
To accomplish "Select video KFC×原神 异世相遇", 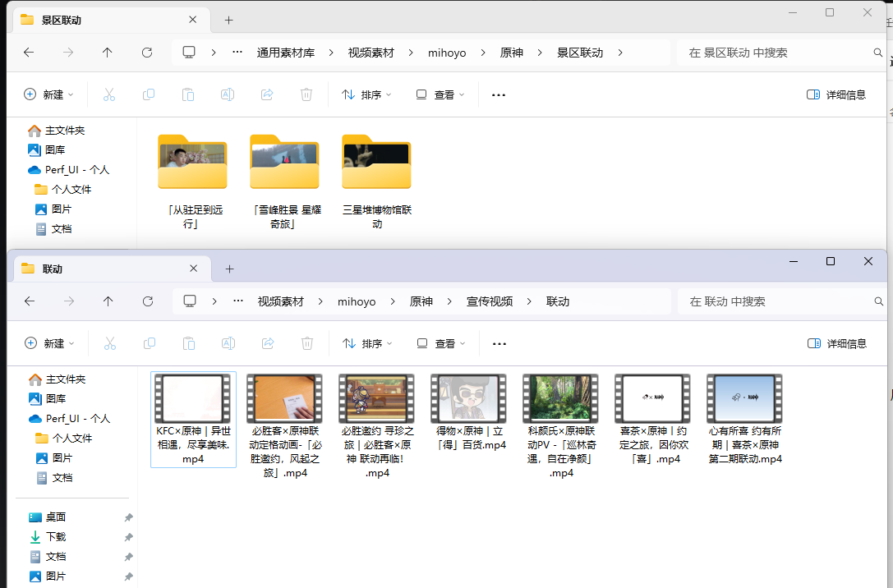I will point(193,420).
